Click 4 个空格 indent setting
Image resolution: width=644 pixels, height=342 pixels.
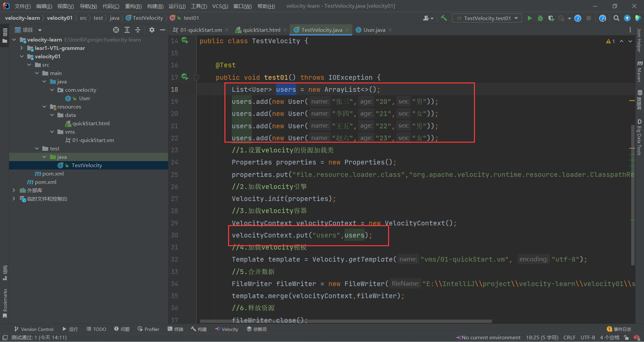click(x=609, y=338)
